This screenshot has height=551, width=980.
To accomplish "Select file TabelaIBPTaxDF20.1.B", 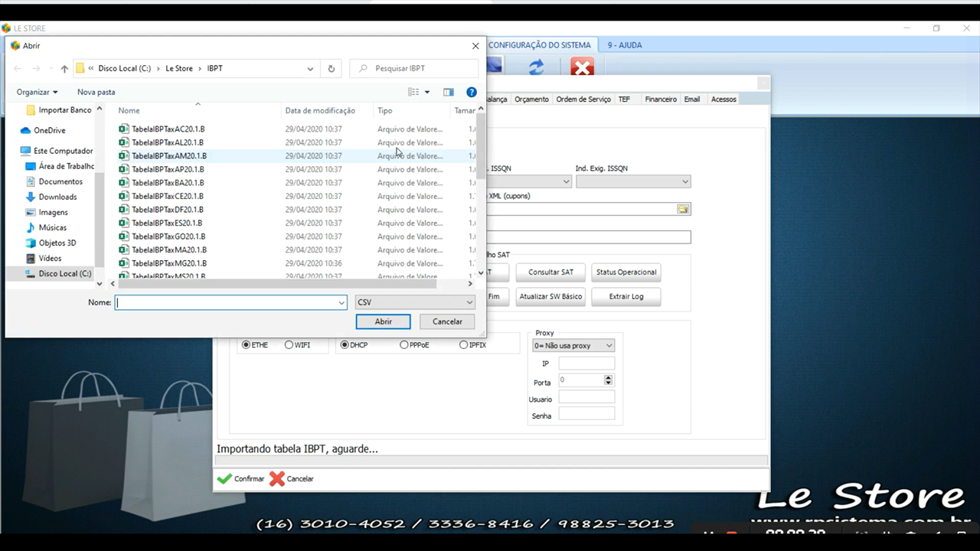I will tap(167, 209).
